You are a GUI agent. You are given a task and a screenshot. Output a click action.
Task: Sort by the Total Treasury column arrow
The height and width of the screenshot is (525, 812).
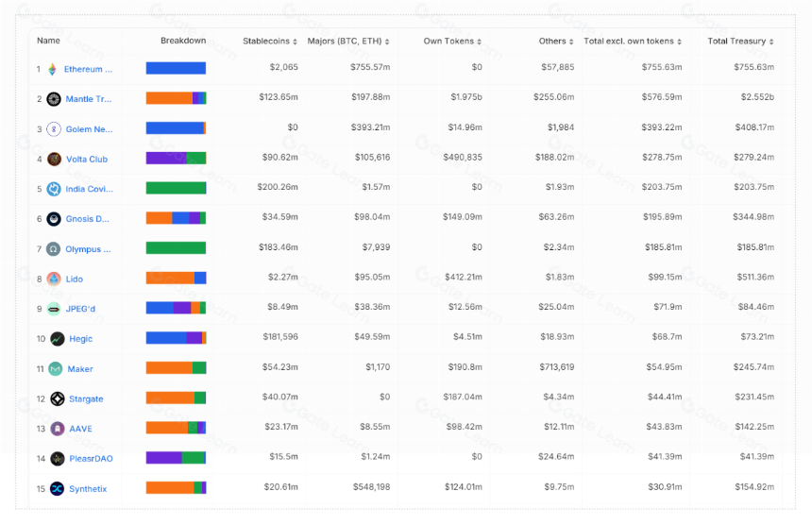[x=771, y=42]
